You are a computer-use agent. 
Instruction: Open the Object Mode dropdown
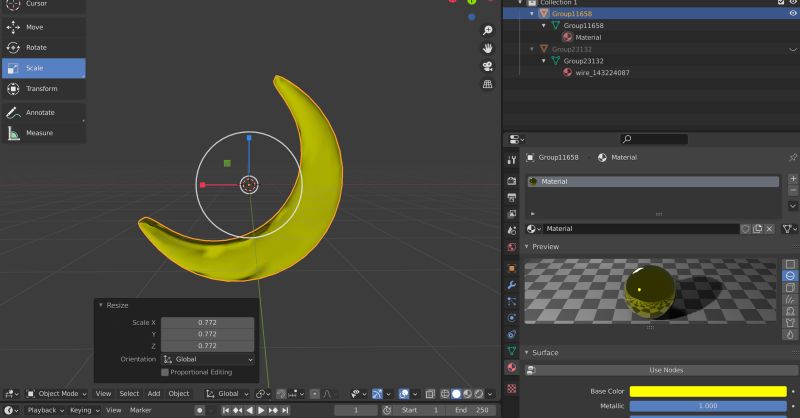pos(57,394)
